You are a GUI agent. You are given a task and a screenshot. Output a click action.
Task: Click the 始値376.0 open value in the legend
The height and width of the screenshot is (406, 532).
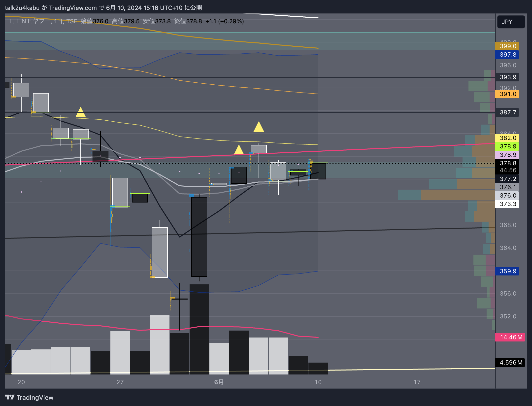pos(94,21)
